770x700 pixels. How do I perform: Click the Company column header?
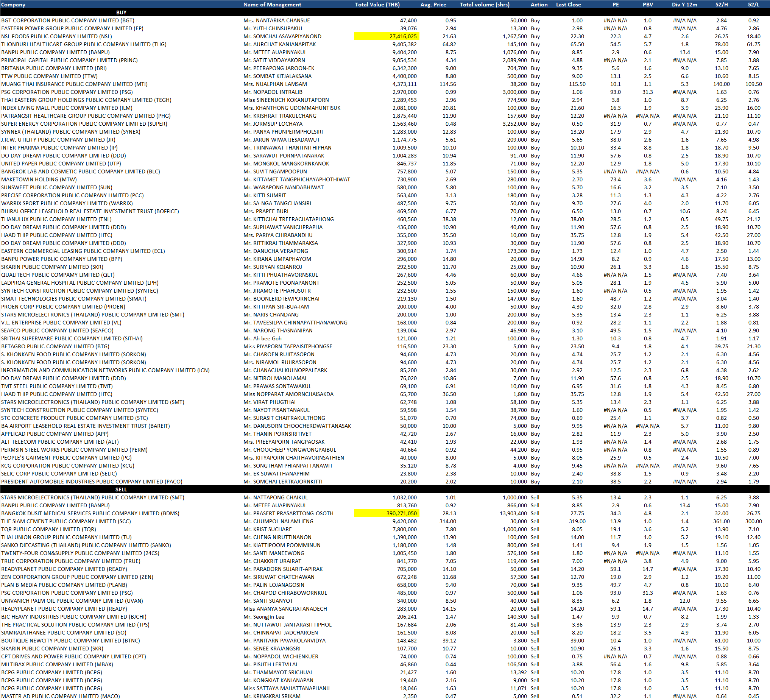(13, 5)
